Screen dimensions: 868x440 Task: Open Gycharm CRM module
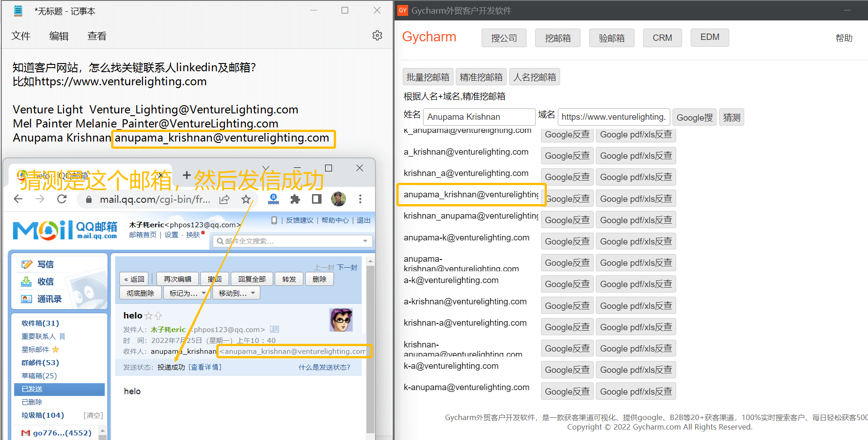662,38
